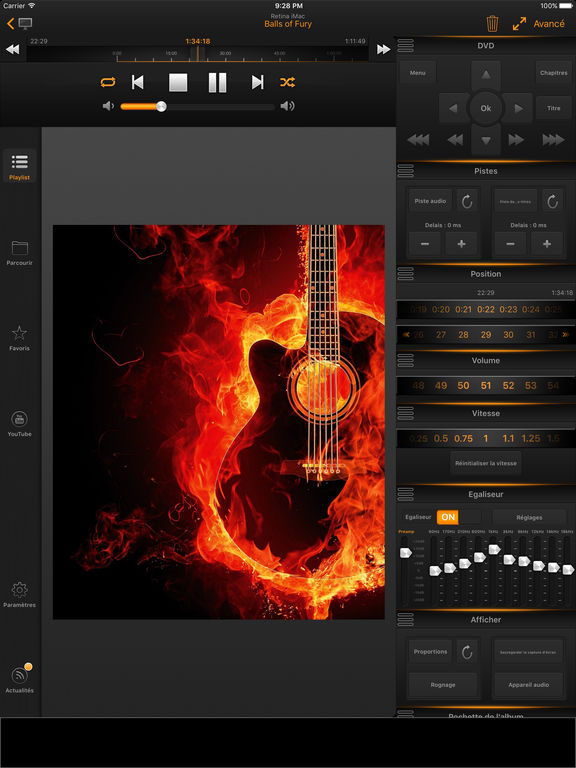
Task: Toggle the Egaliseur ON switch
Action: tap(458, 517)
